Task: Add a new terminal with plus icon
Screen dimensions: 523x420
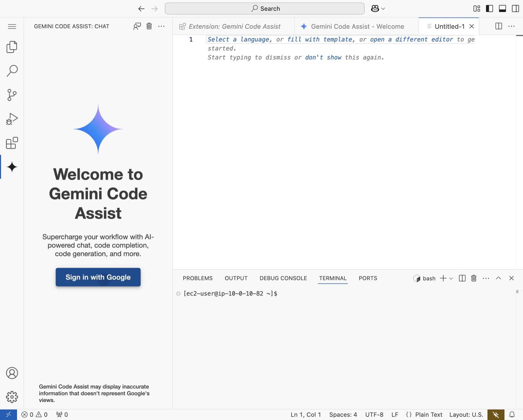Action: (443, 278)
